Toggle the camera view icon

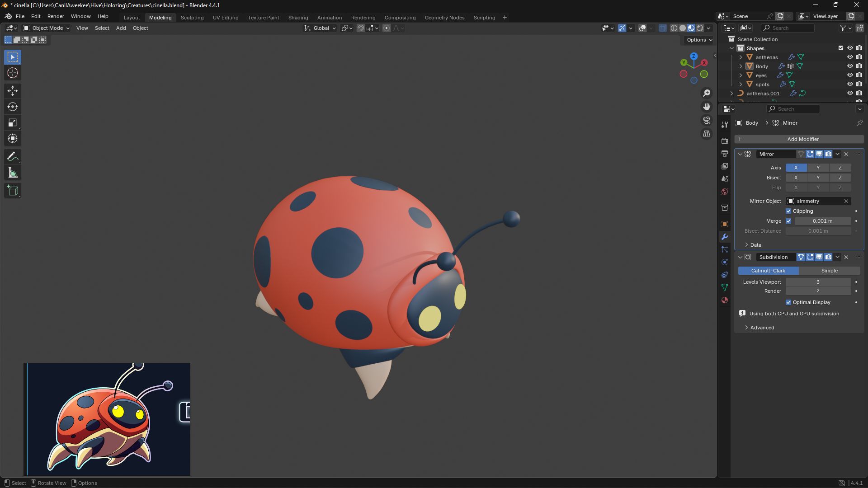tap(707, 120)
